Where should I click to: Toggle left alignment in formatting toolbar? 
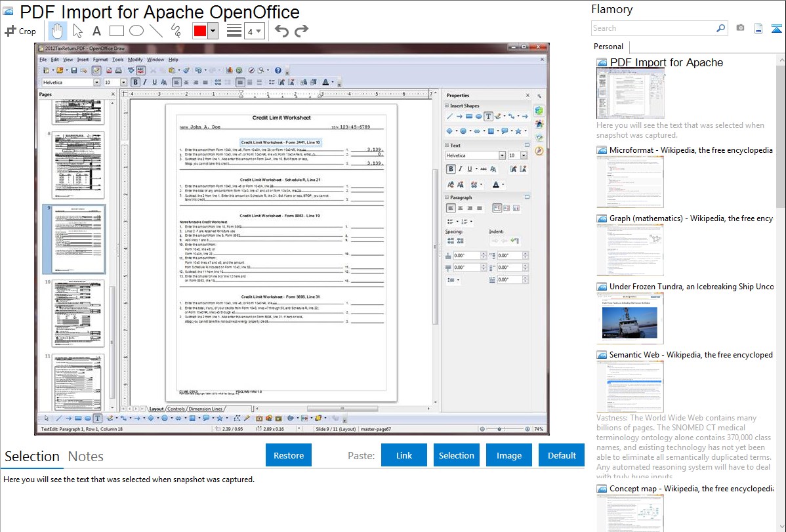(x=176, y=82)
